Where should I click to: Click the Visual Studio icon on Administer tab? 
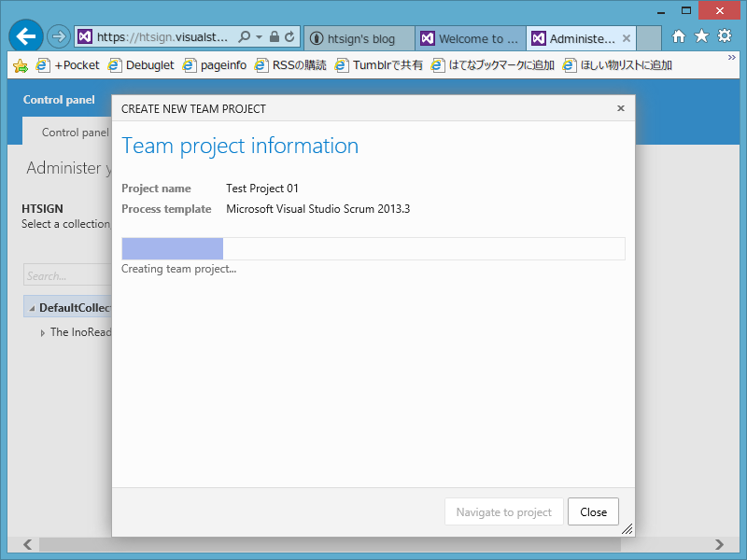point(539,38)
